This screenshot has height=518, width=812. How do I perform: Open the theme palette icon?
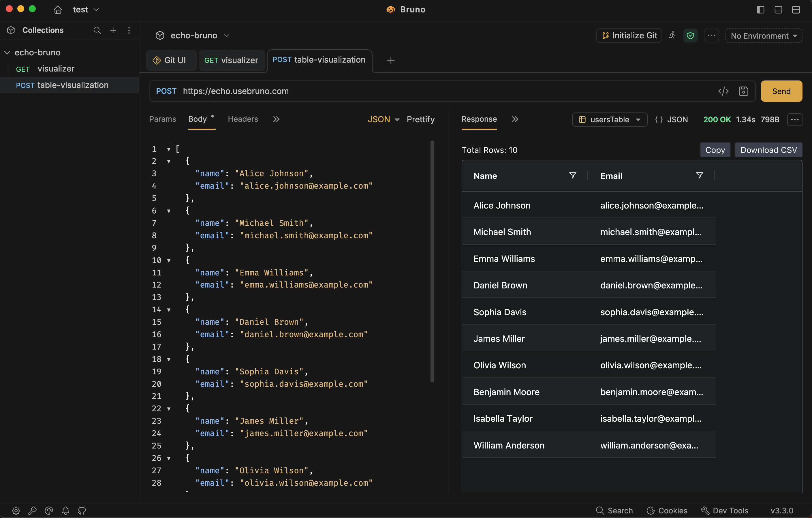tap(49, 511)
